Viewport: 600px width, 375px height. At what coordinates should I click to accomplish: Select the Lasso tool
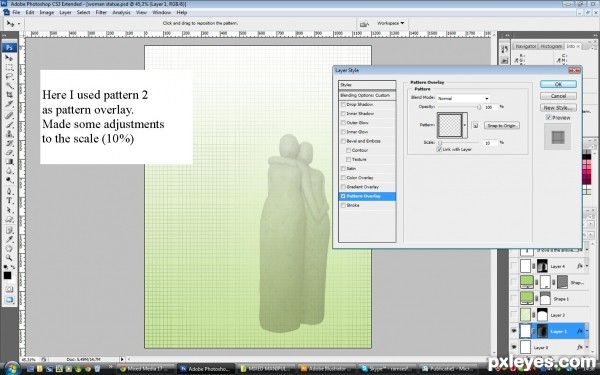(x=9, y=77)
